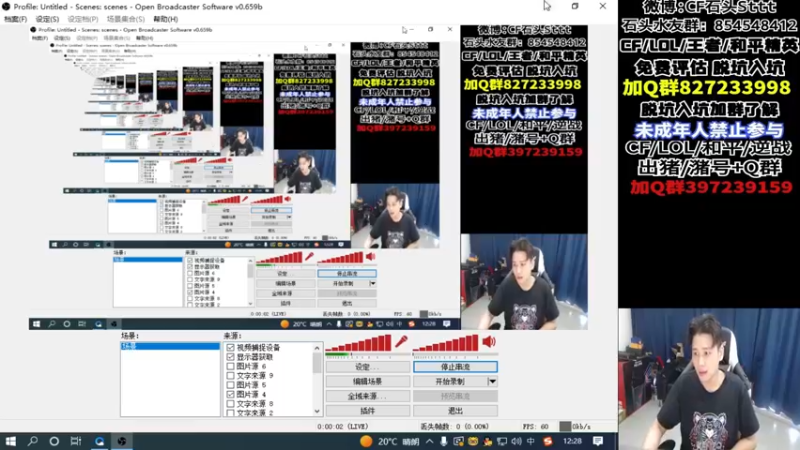
Task: Click the 12:28 taskbar clock
Action: [572, 441]
